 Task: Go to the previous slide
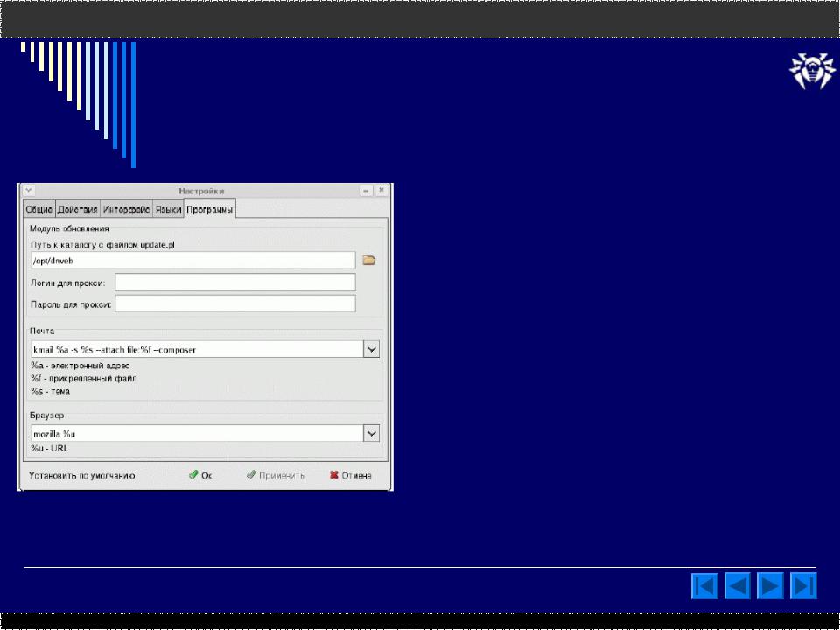pyautogui.click(x=737, y=585)
